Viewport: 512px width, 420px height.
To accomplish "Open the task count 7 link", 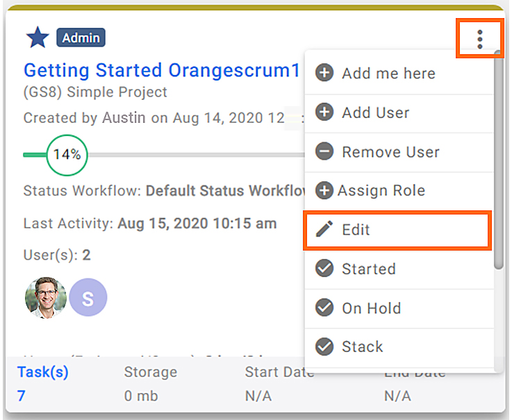I will pos(22,396).
